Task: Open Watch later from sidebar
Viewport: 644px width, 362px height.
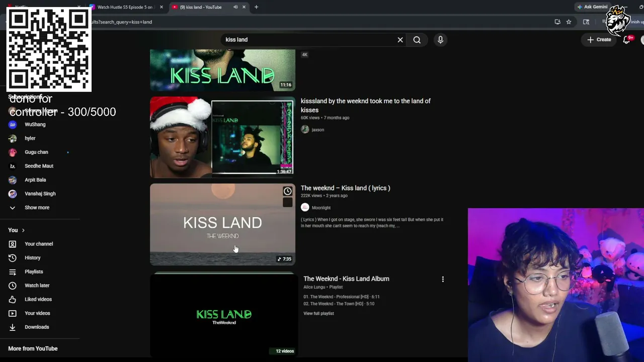Action: 37,286
